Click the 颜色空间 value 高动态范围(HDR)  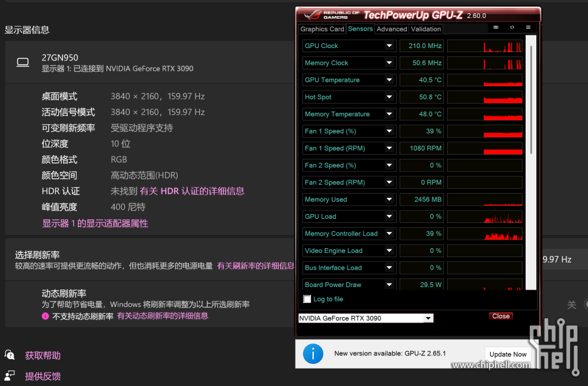click(145, 175)
